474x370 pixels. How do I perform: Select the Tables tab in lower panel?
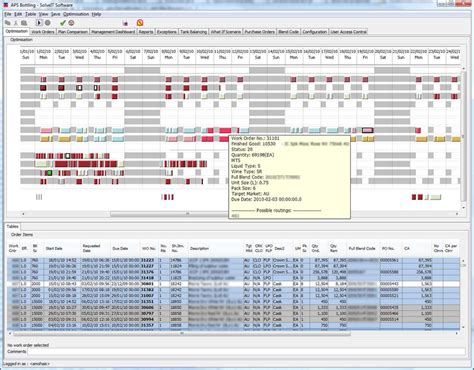pos(13,226)
